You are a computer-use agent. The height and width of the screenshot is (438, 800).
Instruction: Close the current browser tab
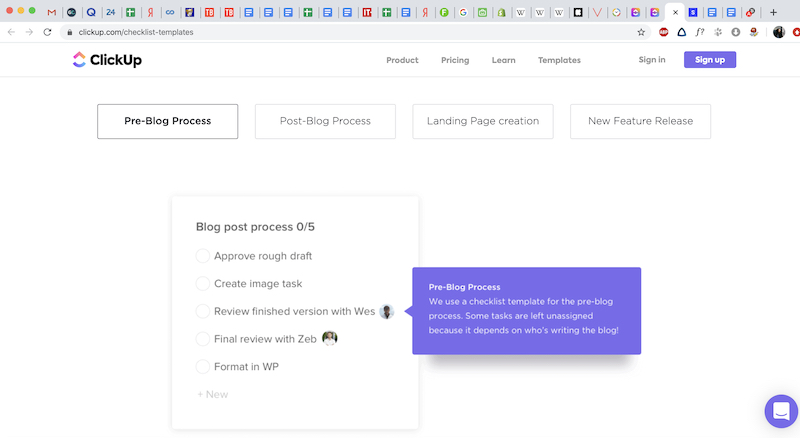(x=676, y=12)
